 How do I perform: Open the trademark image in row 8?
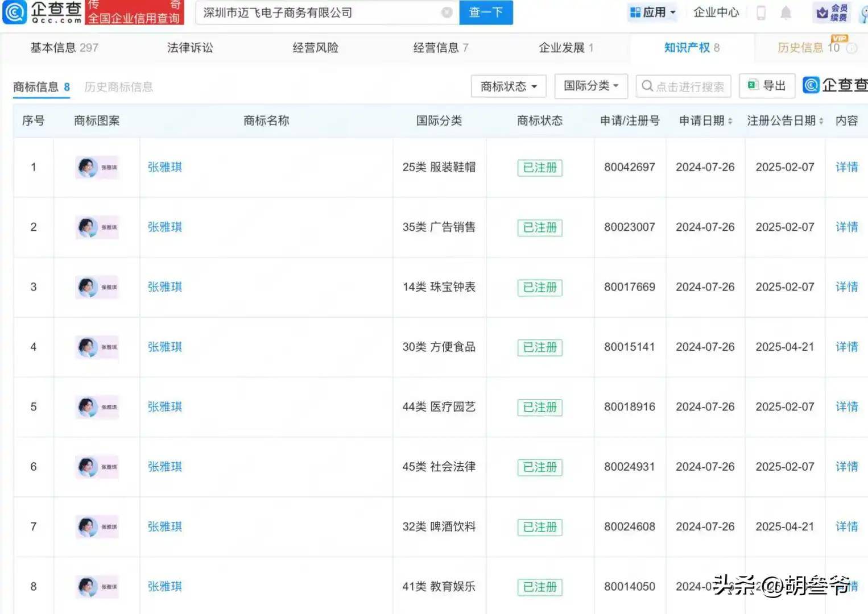click(97, 587)
